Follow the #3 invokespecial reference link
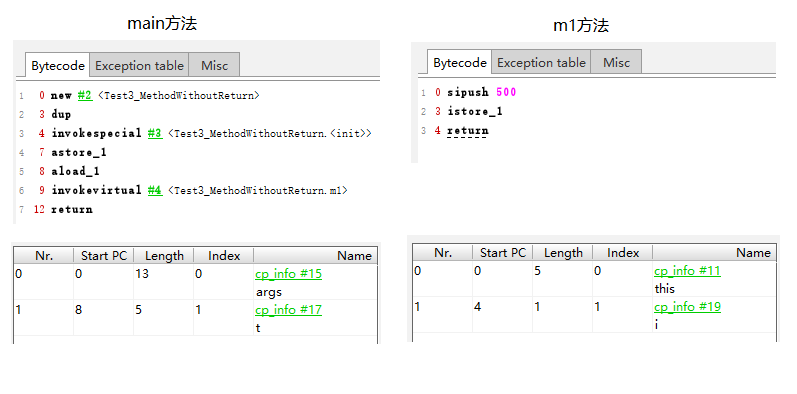The height and width of the screenshot is (394, 797). (x=155, y=133)
